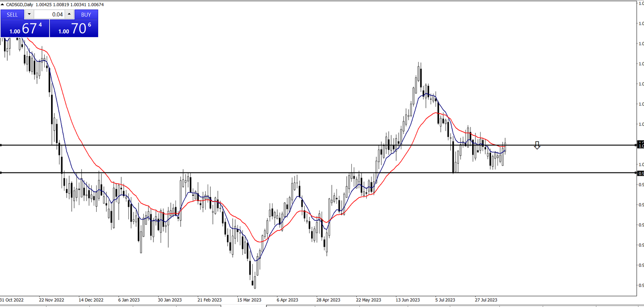The width and height of the screenshot is (644, 307).
Task: Sell at the 1.00674 bid price panel
Action: click(25, 28)
